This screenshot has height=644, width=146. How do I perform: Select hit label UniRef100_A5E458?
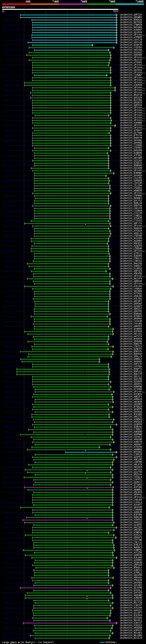pyautogui.click(x=131, y=273)
